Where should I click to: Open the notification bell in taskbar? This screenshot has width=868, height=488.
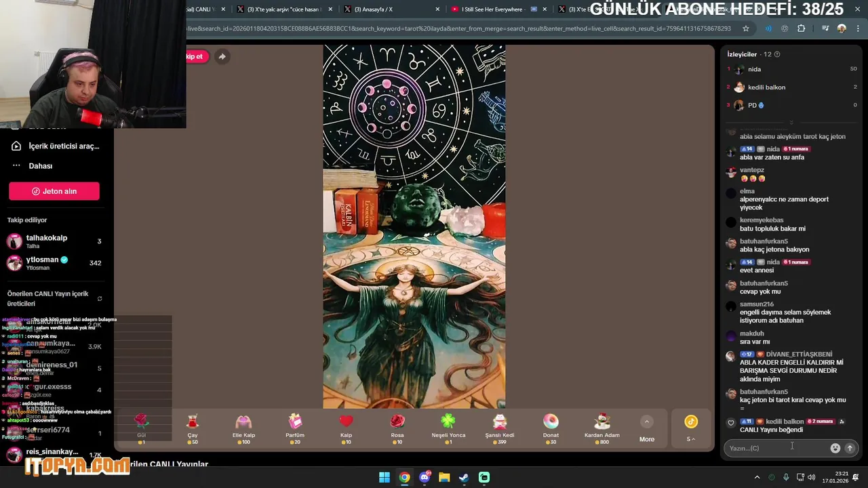click(856, 477)
